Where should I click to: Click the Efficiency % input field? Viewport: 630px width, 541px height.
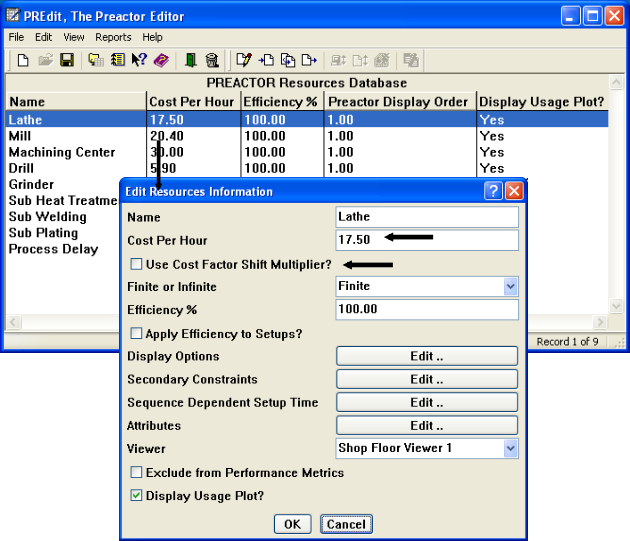[x=427, y=309]
